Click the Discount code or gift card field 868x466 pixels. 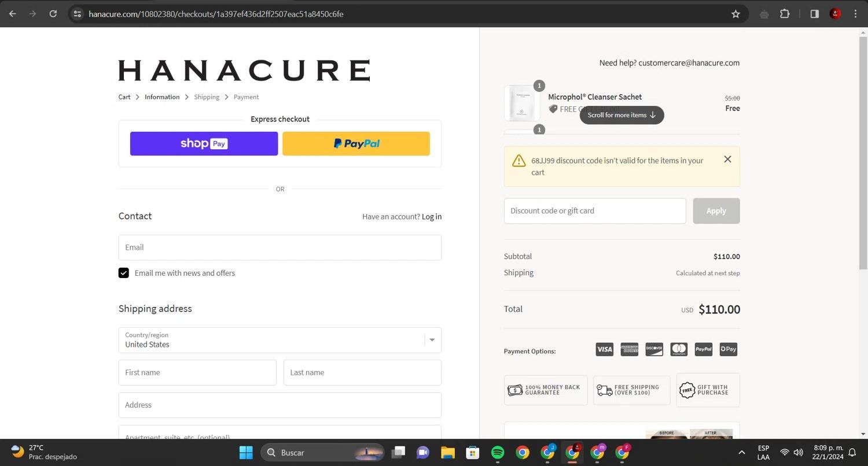[x=595, y=211]
